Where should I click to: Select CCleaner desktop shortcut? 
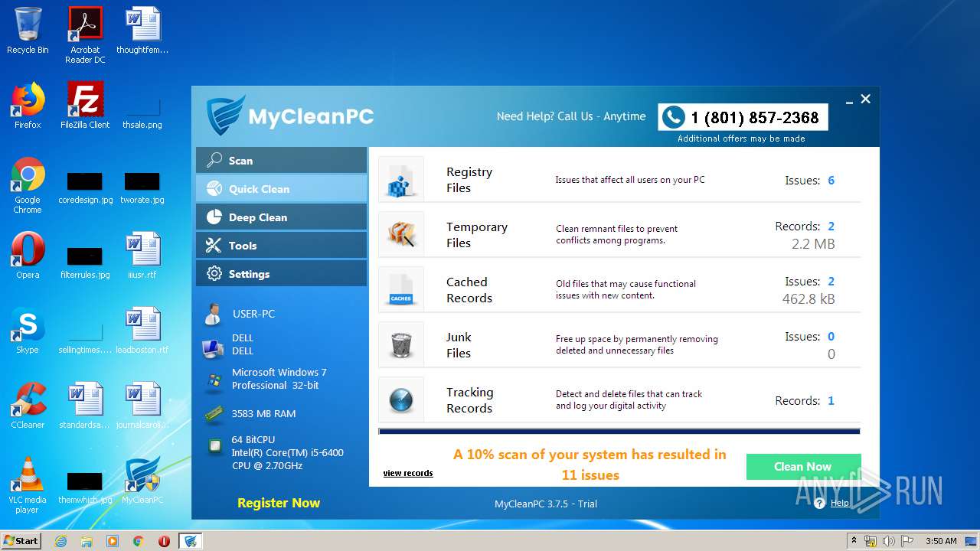[28, 406]
